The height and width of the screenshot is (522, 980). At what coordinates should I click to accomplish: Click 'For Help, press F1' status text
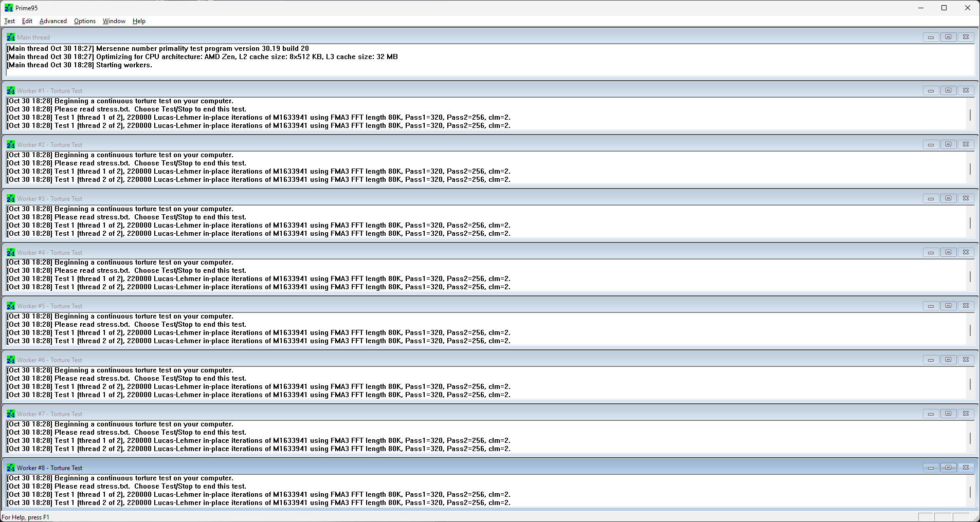tap(26, 517)
